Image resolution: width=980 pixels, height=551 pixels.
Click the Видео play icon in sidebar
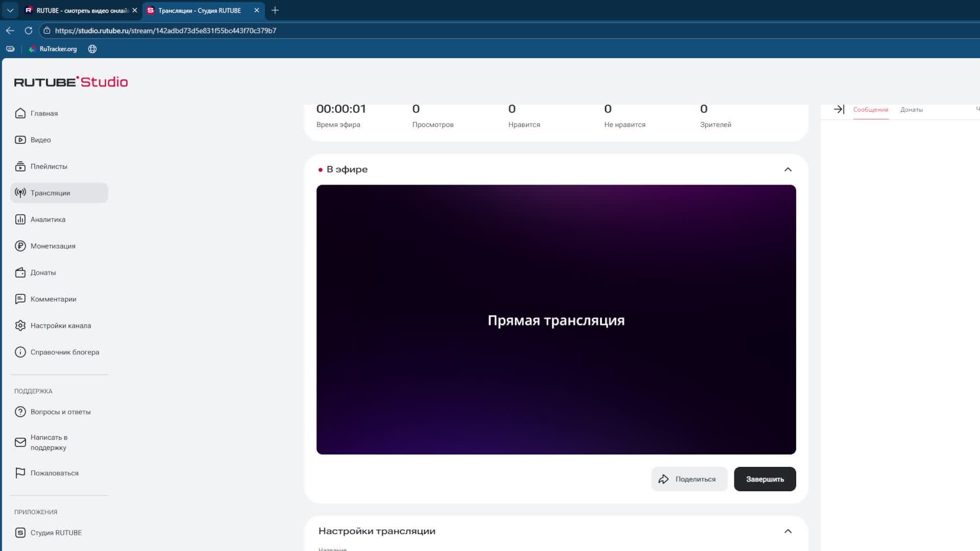(x=20, y=140)
